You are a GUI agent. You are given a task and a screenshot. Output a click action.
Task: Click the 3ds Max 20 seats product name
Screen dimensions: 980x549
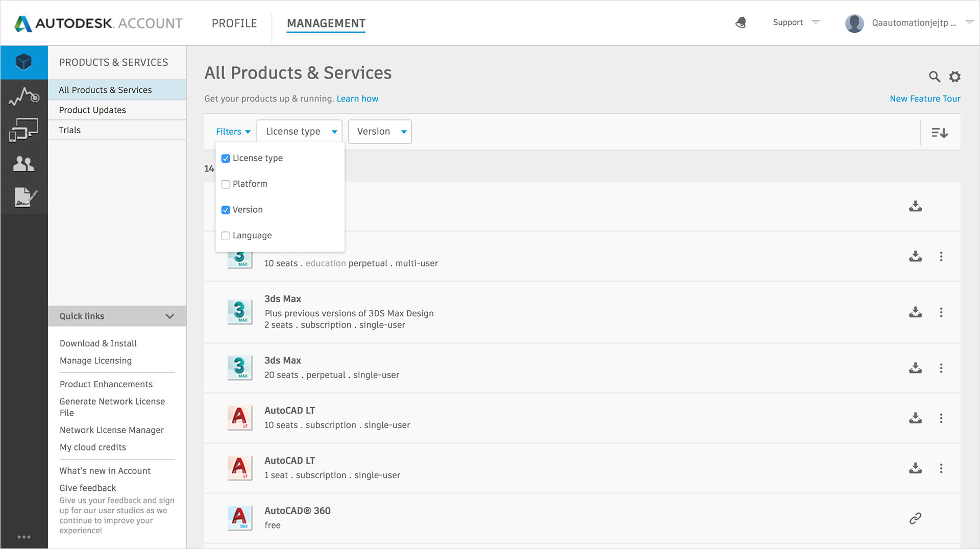pyautogui.click(x=283, y=360)
